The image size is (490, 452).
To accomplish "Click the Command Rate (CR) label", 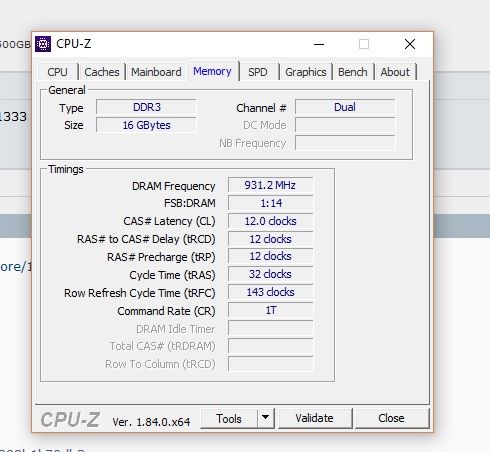I will 166,311.
